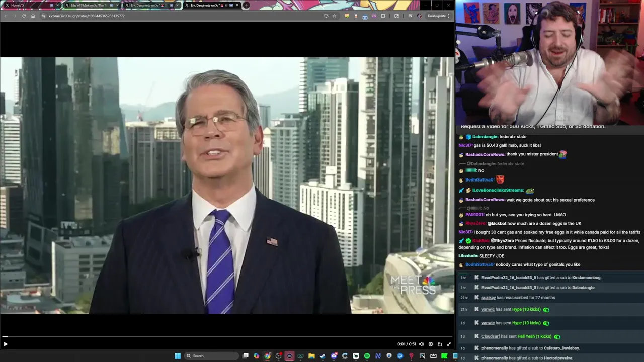Image resolution: width=644 pixels, height=362 pixels.
Task: Exit fullscreen with the collapse arrows icon
Action: (449, 344)
